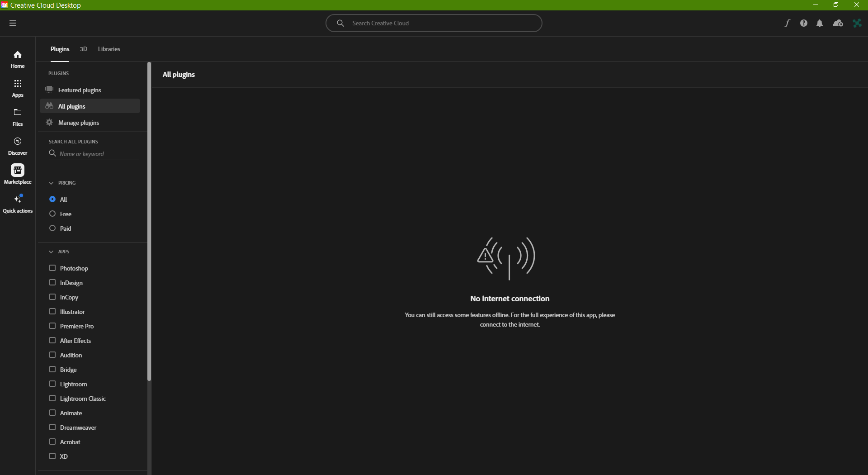Open the account profile avatar
This screenshot has height=475, width=868.
pos(857,23)
